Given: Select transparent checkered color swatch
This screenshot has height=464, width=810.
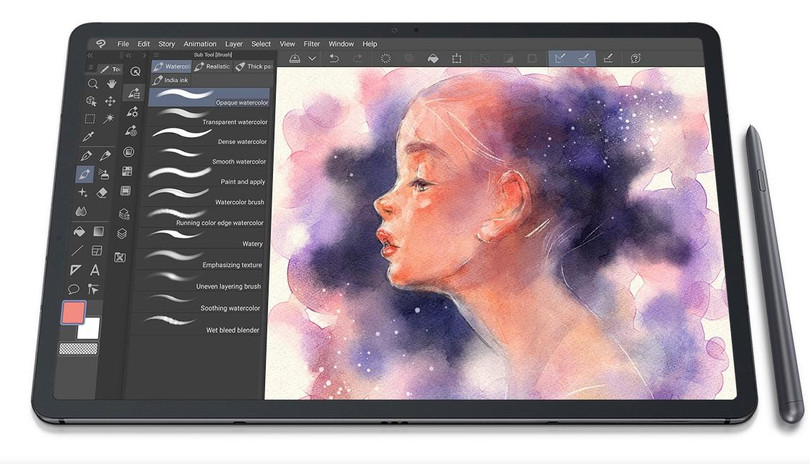Looking at the screenshot, I should [79, 349].
